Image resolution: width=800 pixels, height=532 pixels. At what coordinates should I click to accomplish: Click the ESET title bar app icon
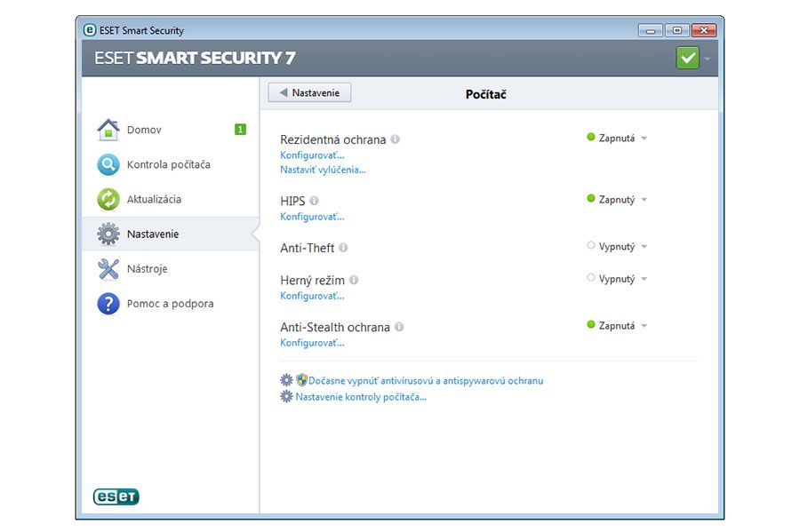pos(89,30)
